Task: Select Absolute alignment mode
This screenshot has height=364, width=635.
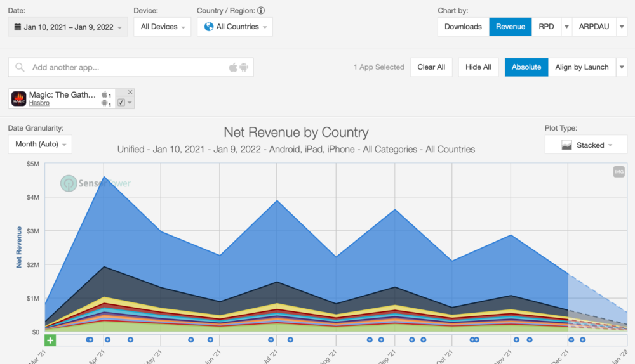Action: (526, 67)
